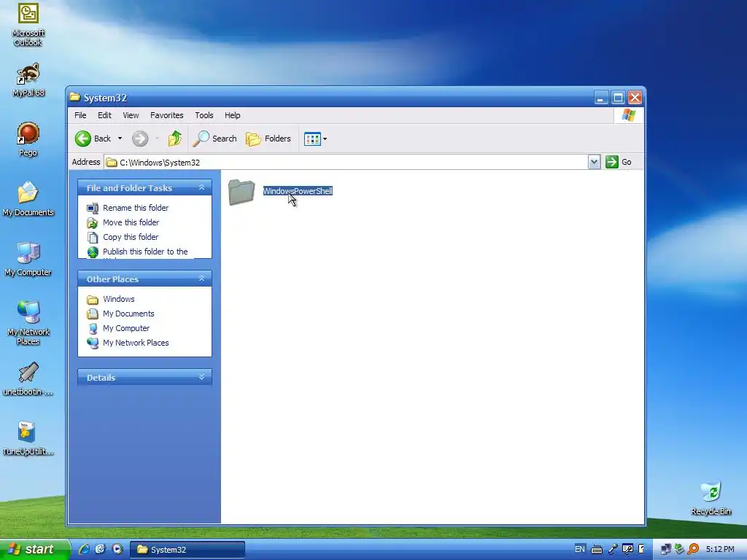
Task: Click the Go button next to Address
Action: coord(619,162)
